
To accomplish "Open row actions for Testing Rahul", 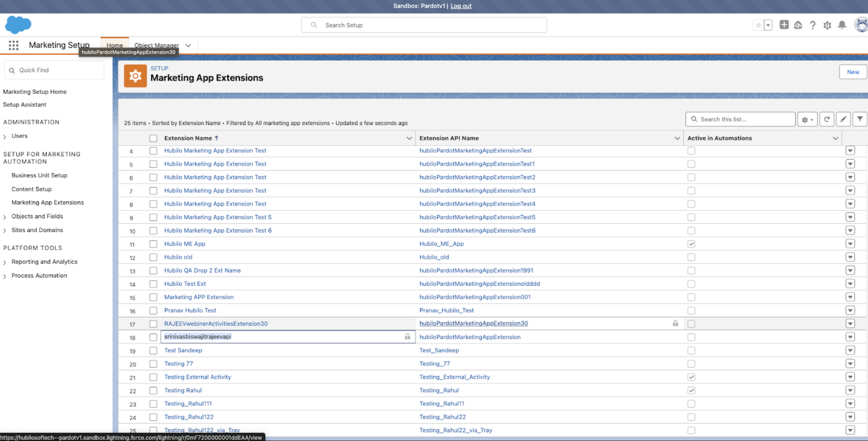I will tap(850, 390).
